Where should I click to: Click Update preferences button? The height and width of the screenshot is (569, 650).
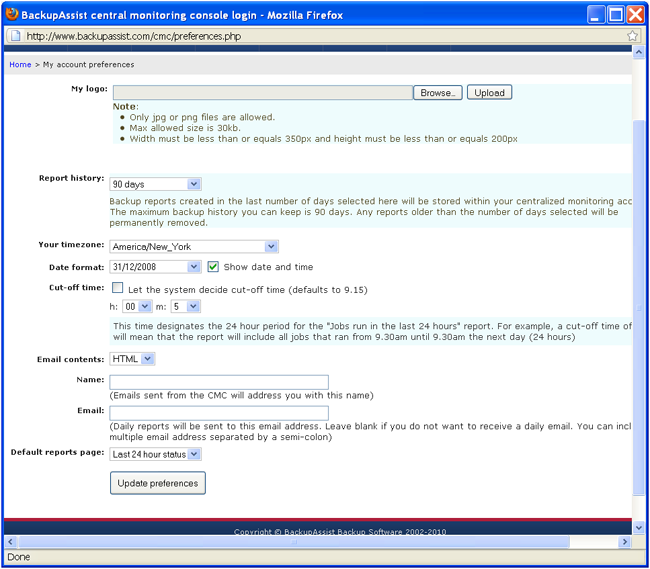tap(158, 483)
